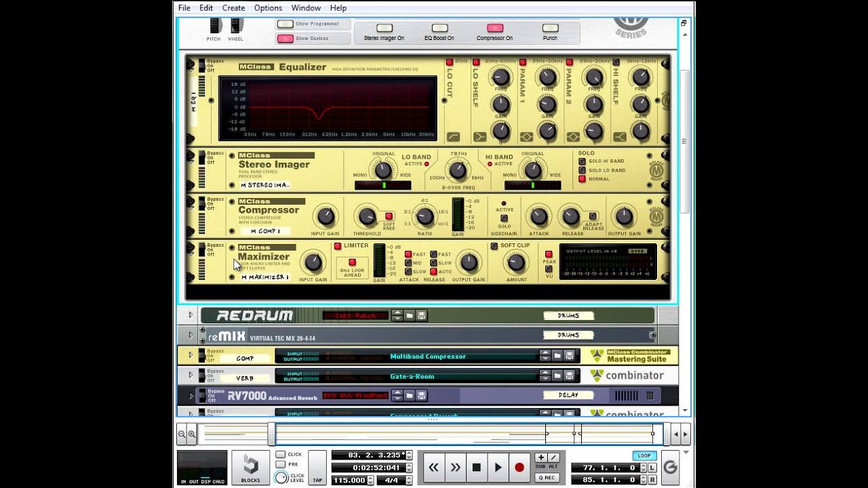
Task: Click the Param 1 curve icon
Action: click(x=526, y=137)
